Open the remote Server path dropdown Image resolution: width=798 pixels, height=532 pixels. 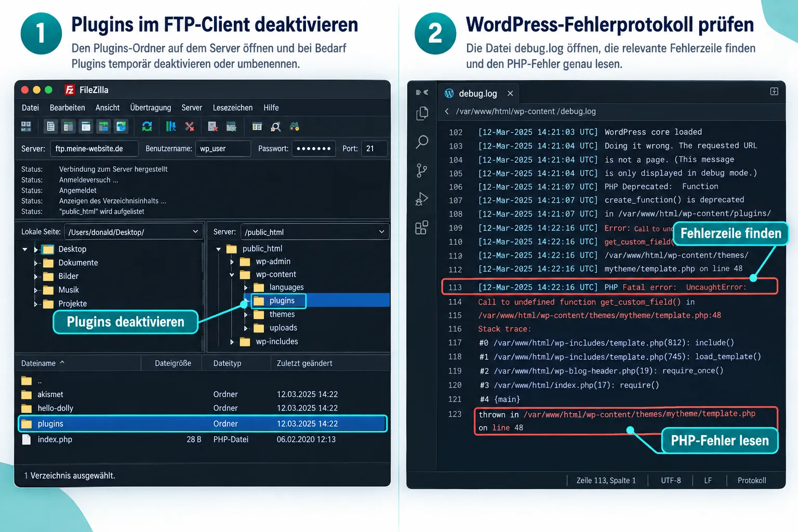(381, 232)
